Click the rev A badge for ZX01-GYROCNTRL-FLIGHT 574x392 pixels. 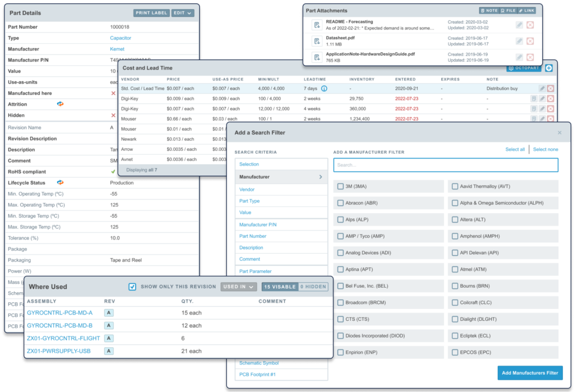coord(109,338)
